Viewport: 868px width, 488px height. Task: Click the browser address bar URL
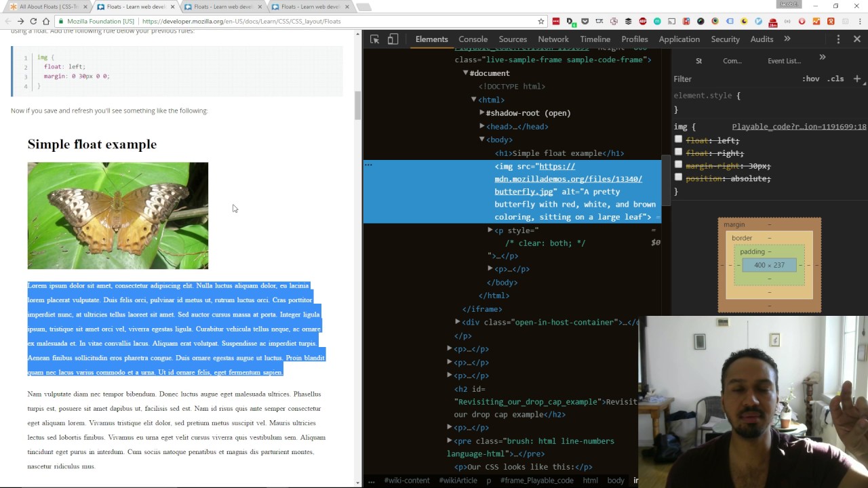click(241, 21)
